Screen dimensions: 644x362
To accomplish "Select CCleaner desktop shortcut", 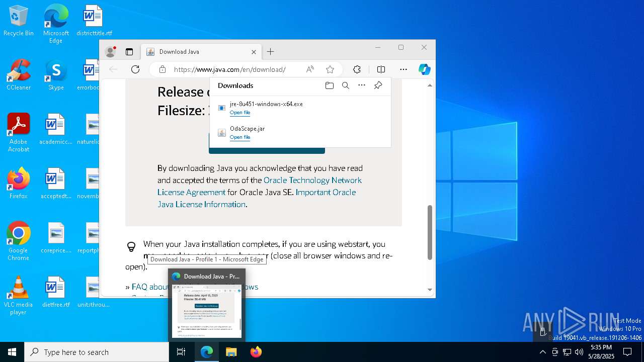I will coord(19,75).
